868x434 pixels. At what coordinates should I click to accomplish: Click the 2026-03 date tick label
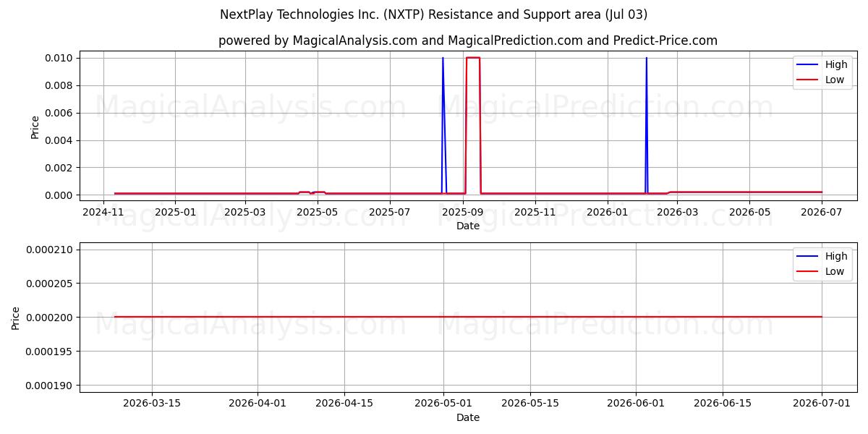click(x=678, y=212)
